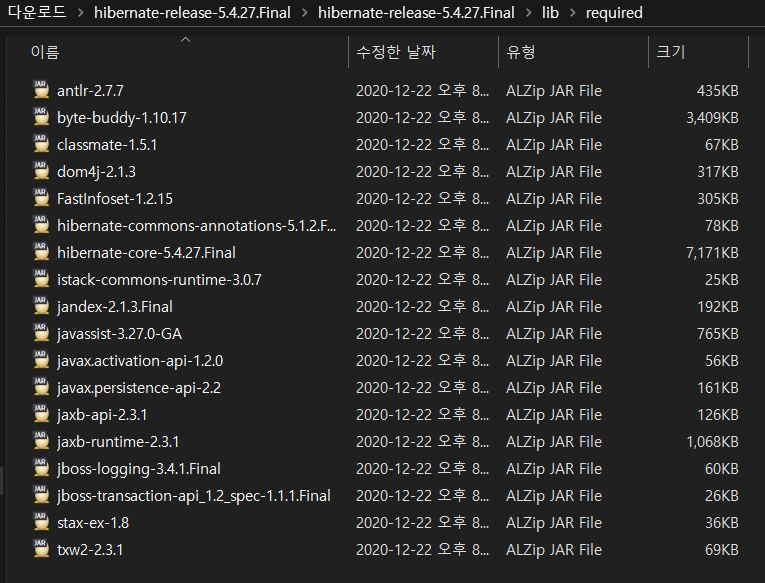Select the jandex-2.1.3.Final JAR icon
Screen dimensions: 765x583
[x=41, y=306]
